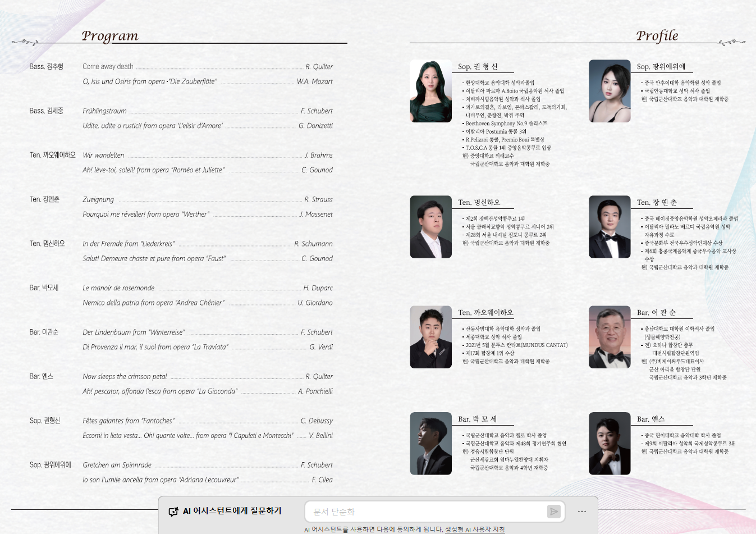Open the generative AI usage guidelines link
This screenshot has width=756, height=534.
point(475,530)
